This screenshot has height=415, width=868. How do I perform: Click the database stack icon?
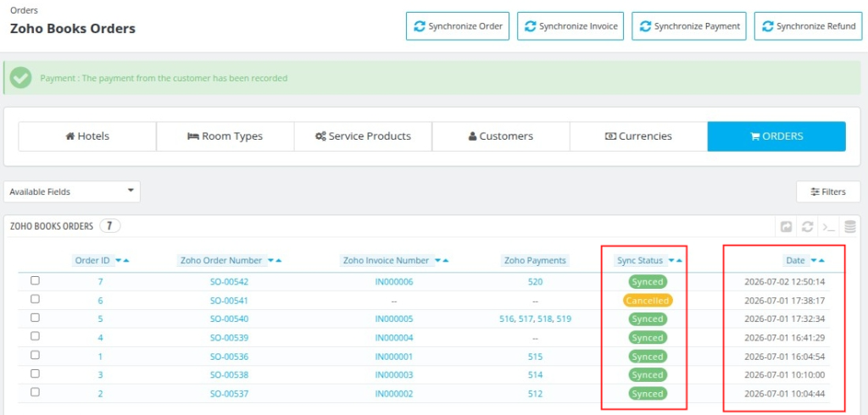pos(850,226)
